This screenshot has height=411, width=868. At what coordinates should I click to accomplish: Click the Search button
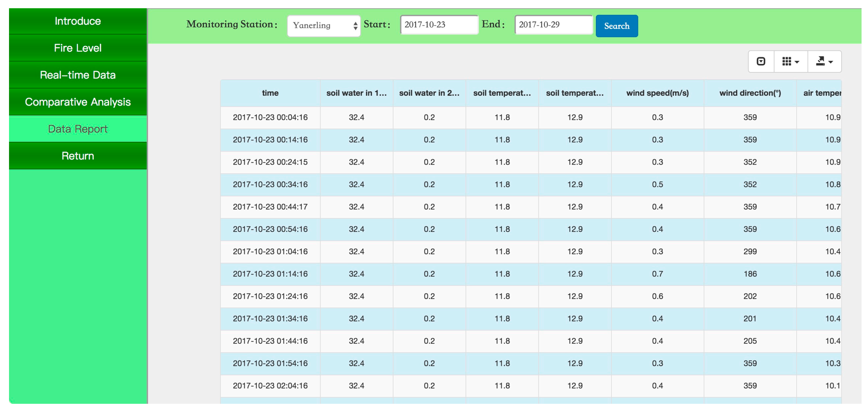click(616, 26)
